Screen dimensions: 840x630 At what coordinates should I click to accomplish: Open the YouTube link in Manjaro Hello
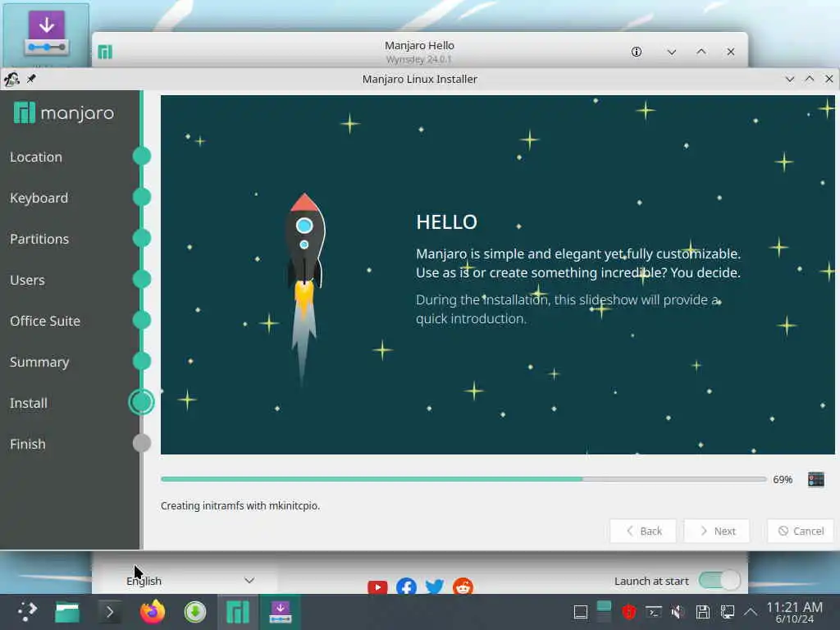click(377, 587)
